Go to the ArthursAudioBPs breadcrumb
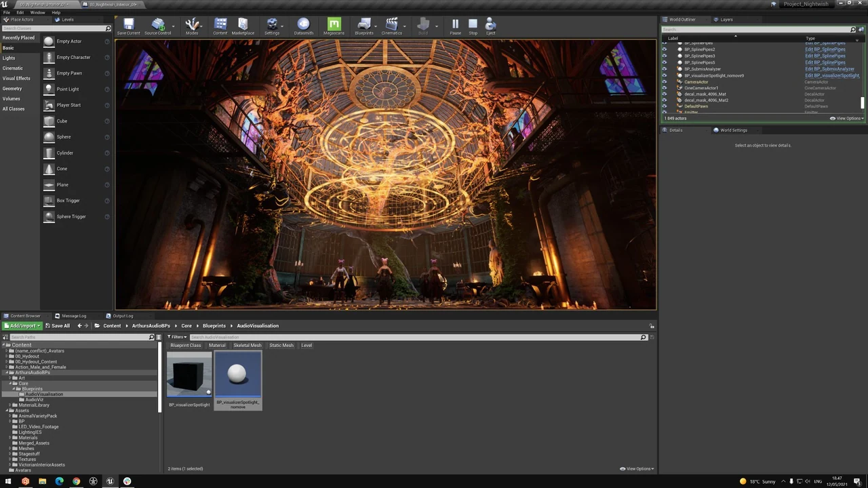This screenshot has height=488, width=868. point(151,326)
